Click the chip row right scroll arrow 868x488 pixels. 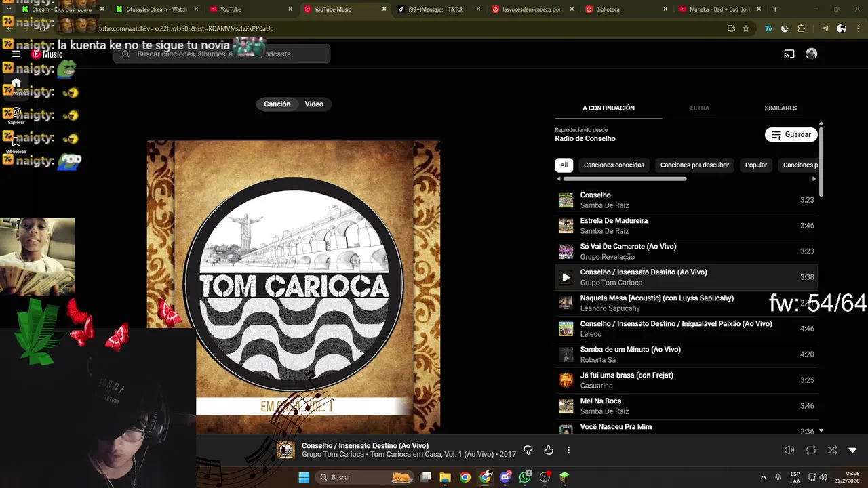814,179
